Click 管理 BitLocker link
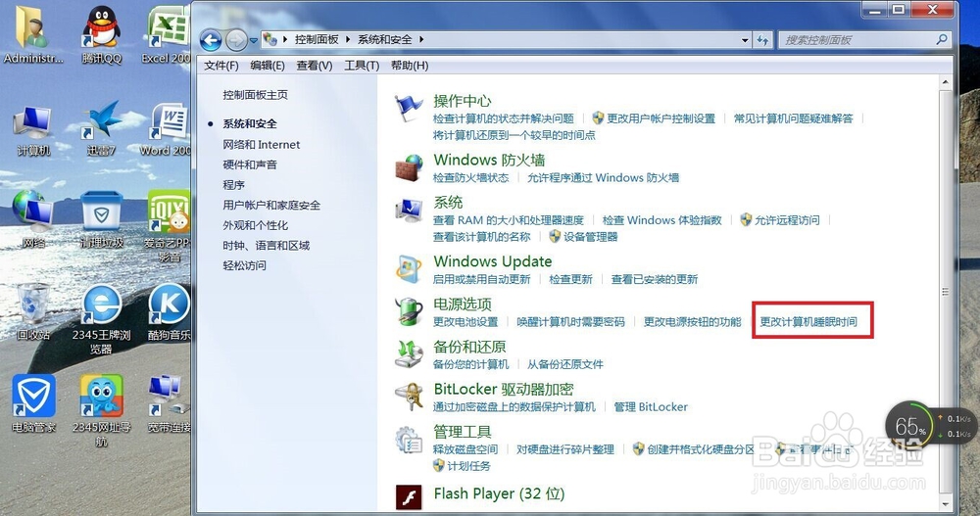Image resolution: width=980 pixels, height=516 pixels. [651, 407]
